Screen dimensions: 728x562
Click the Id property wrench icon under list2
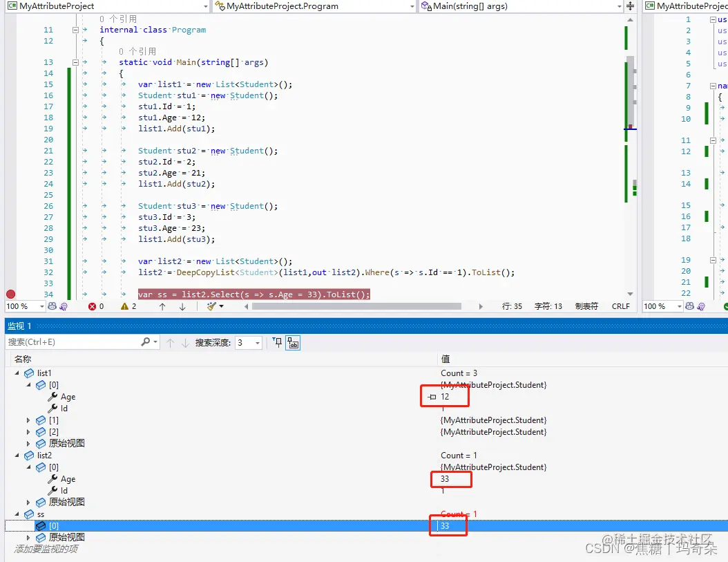point(52,490)
